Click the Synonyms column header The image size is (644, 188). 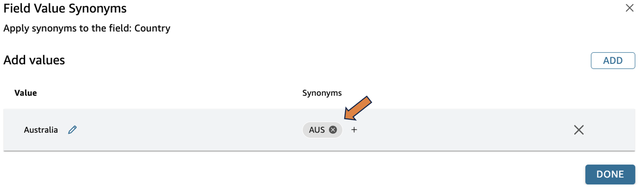322,93
